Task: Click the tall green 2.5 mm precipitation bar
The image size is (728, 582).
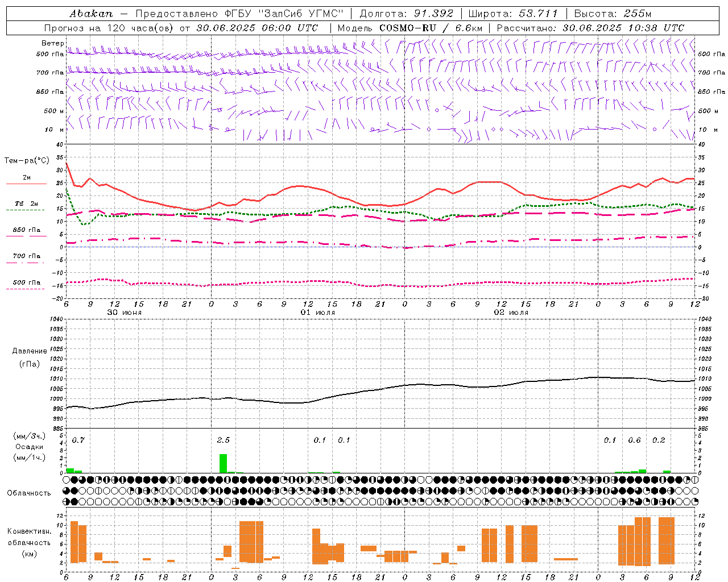Action: click(224, 463)
